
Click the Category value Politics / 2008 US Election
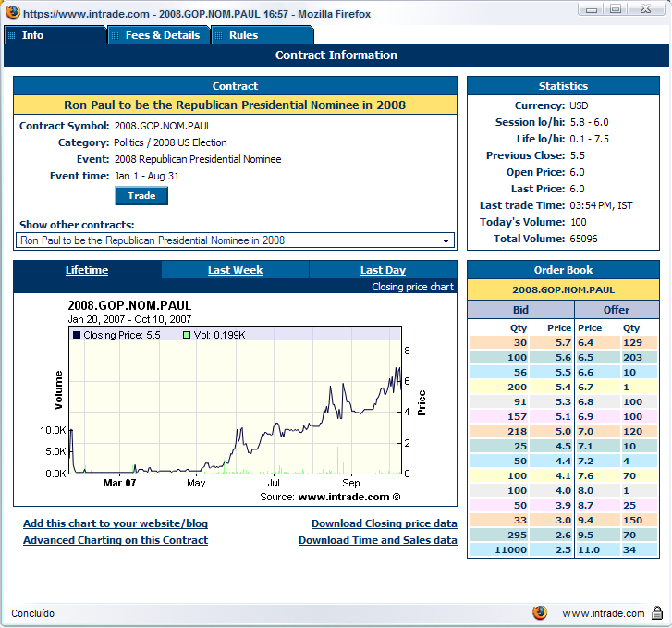(x=170, y=142)
